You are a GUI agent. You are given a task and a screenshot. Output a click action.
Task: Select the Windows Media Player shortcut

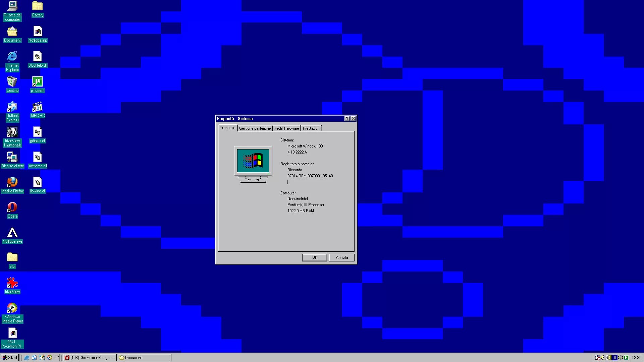(12, 313)
